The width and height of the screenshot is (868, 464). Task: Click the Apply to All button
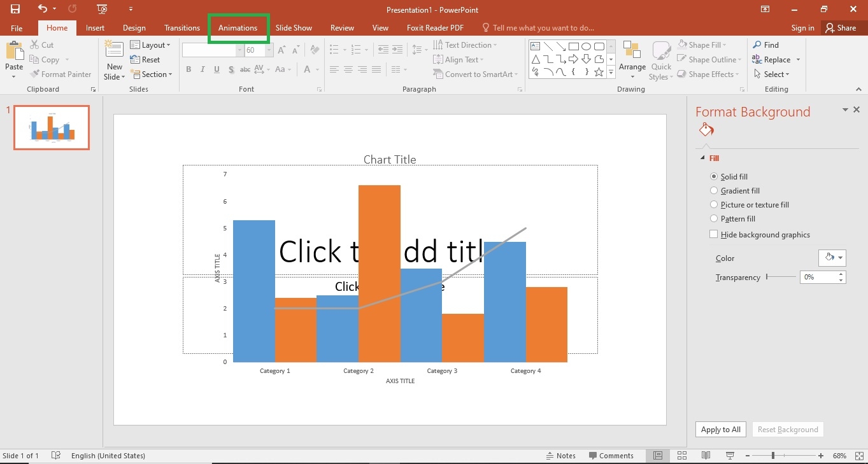(720, 430)
